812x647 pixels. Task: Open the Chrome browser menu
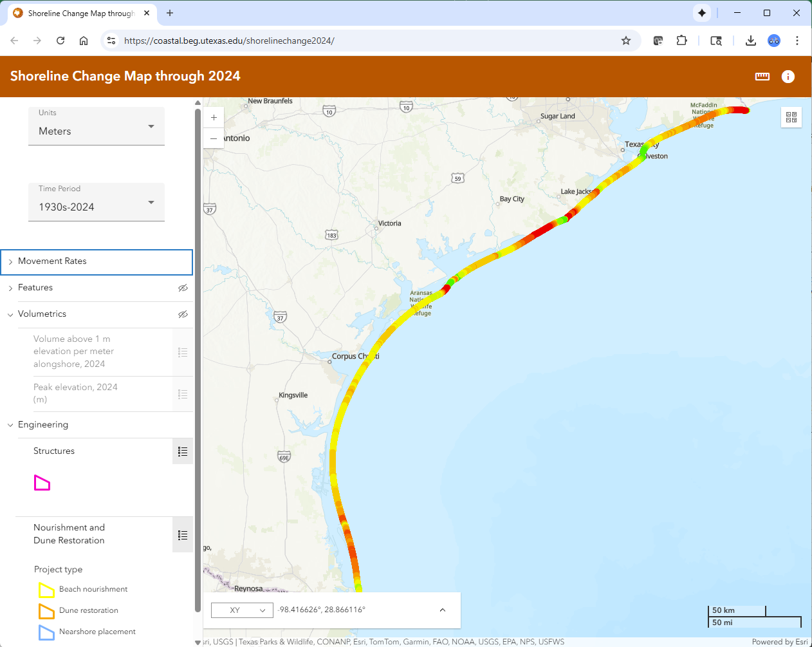pos(797,40)
